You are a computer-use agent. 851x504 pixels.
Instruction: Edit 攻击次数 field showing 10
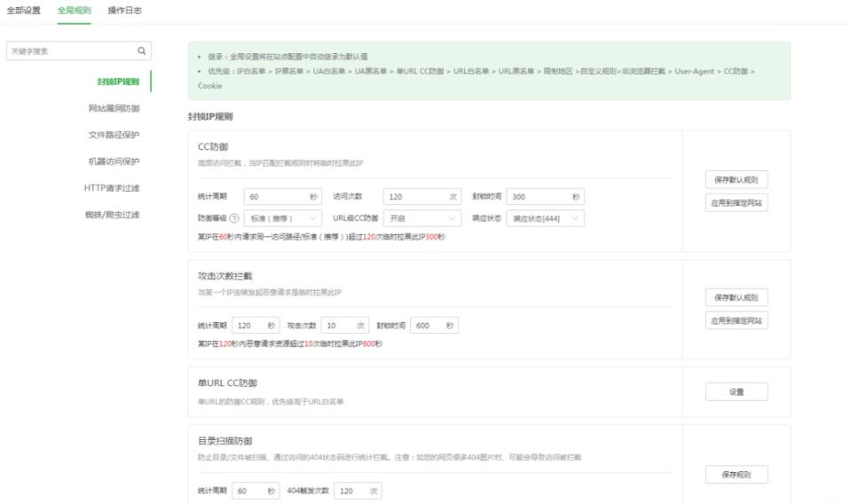point(345,326)
